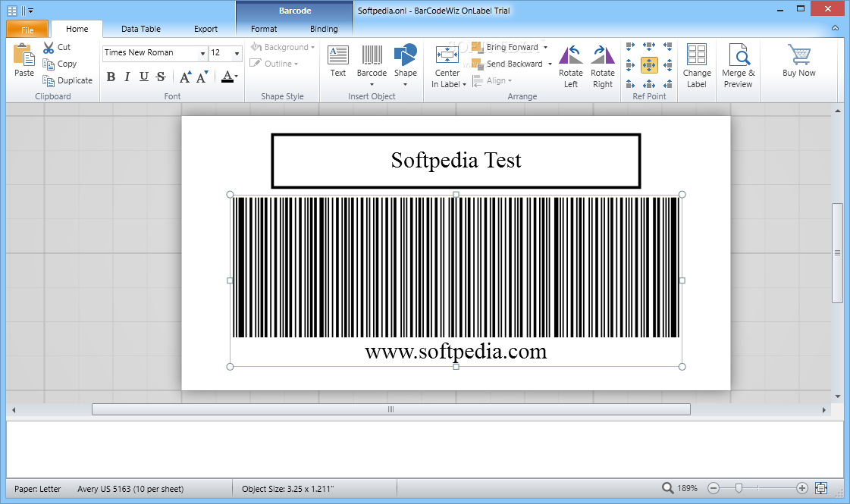Click the Background shape style button
This screenshot has height=504, width=850.
click(x=282, y=47)
